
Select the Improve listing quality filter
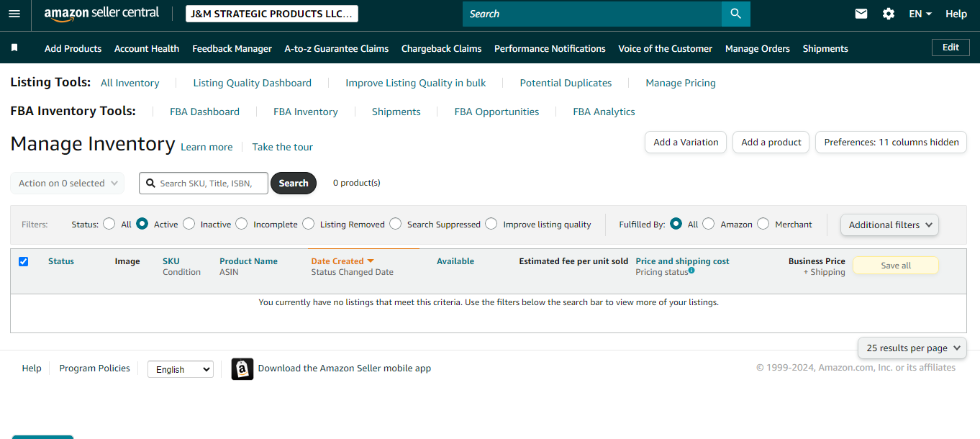tap(491, 224)
